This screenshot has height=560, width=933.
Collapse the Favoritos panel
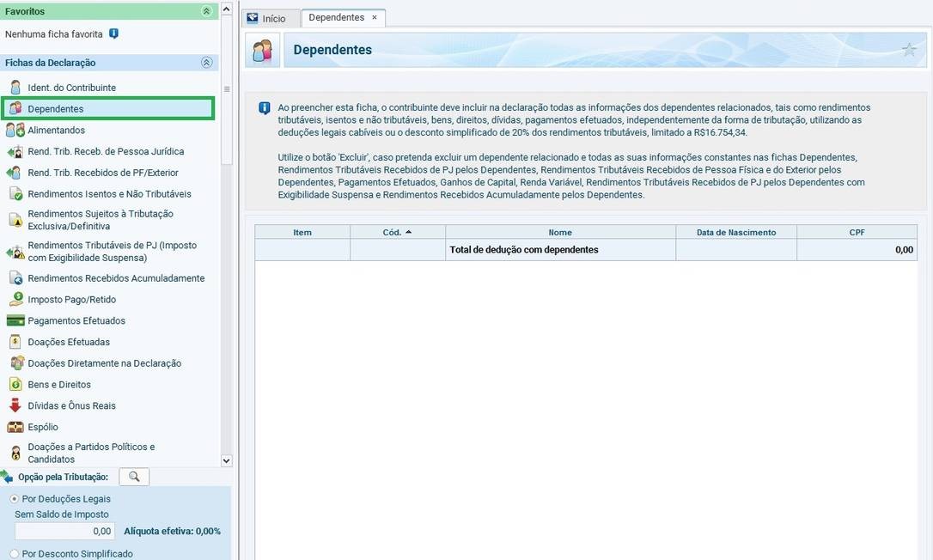[x=206, y=11]
